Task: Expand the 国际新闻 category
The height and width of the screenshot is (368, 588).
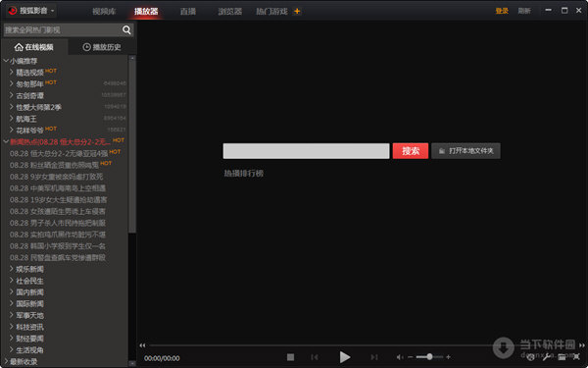Action: (12, 304)
